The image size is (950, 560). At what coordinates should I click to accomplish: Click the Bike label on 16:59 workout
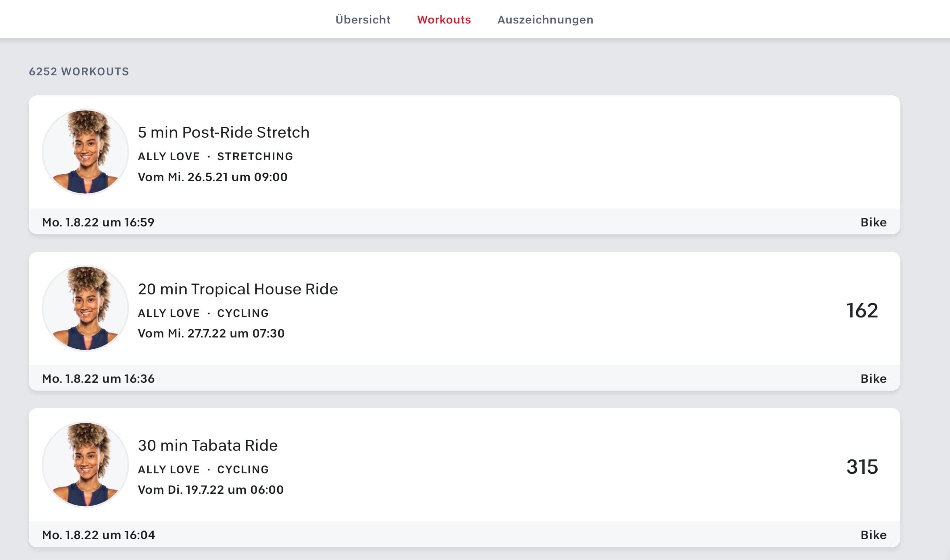(873, 222)
